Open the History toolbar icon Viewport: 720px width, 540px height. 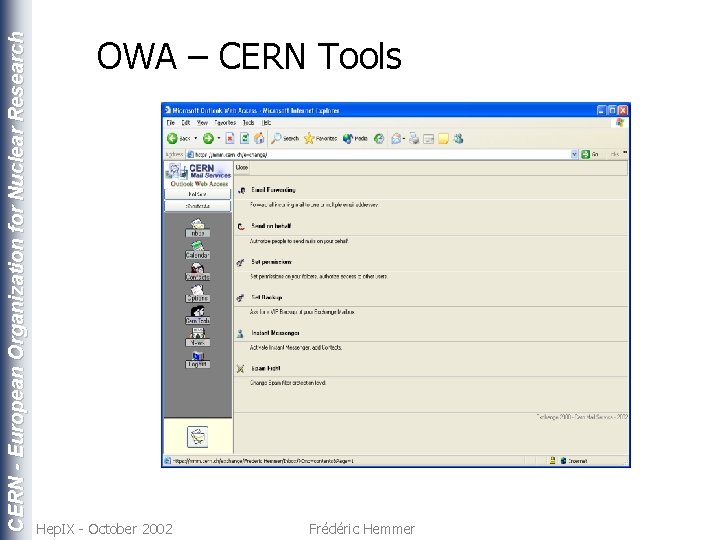click(x=379, y=138)
